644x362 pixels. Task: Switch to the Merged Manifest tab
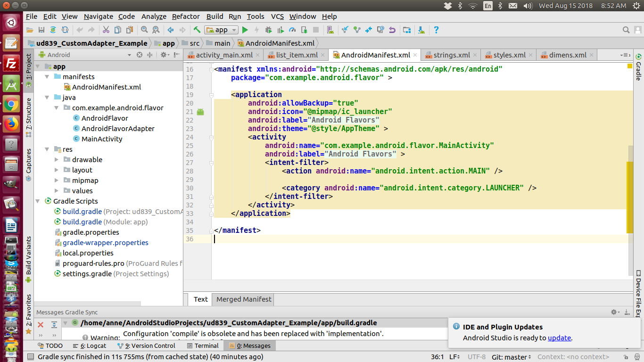[x=244, y=299]
